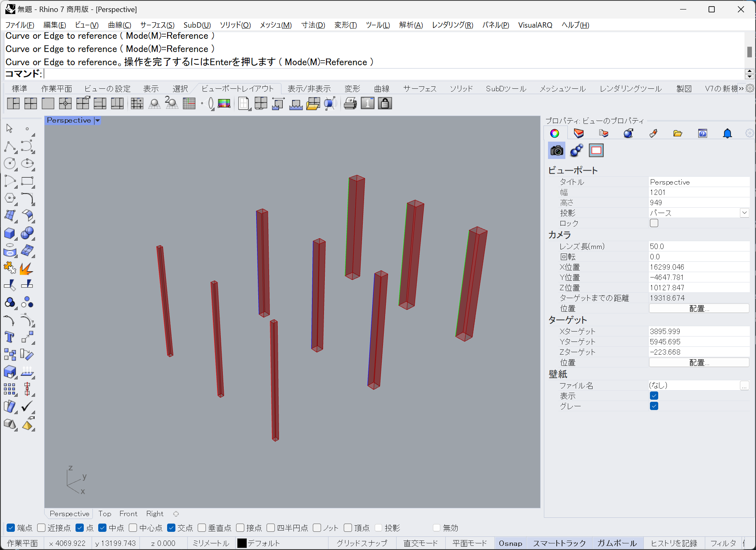The image size is (756, 550).
Task: Open the Perspective viewport title menu arrow
Action: click(98, 121)
